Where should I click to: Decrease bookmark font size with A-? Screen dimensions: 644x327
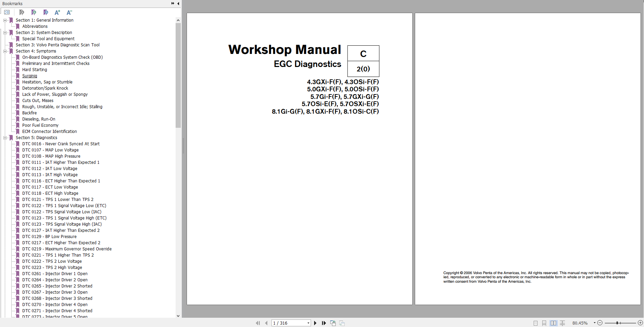click(x=69, y=12)
